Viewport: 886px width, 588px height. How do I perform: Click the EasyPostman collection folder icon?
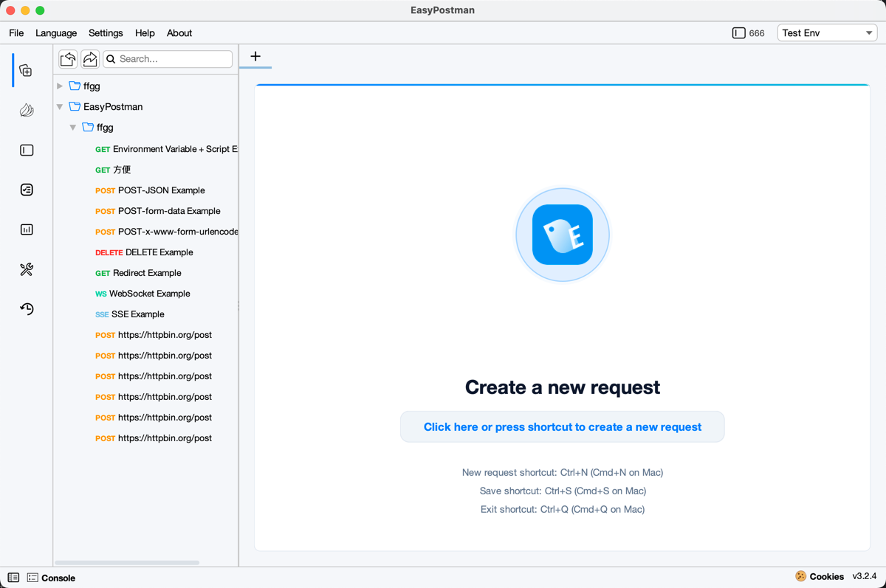(75, 107)
